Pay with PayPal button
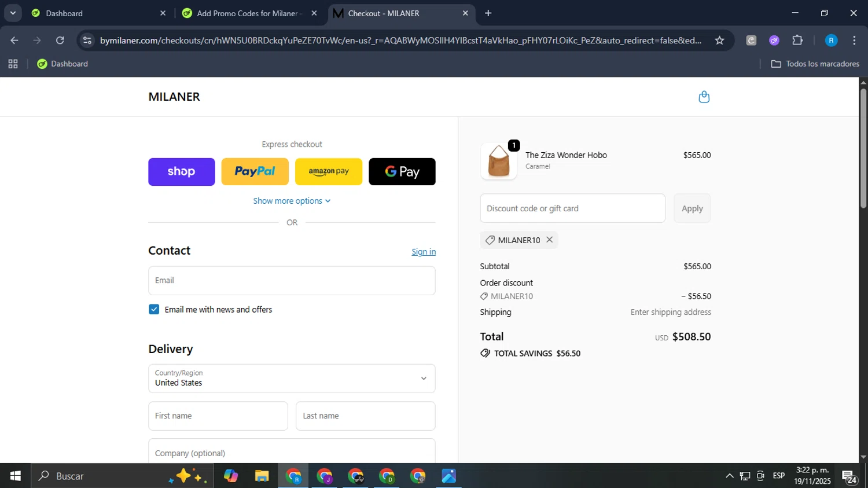Screen dimensions: 868x488 tap(255, 171)
